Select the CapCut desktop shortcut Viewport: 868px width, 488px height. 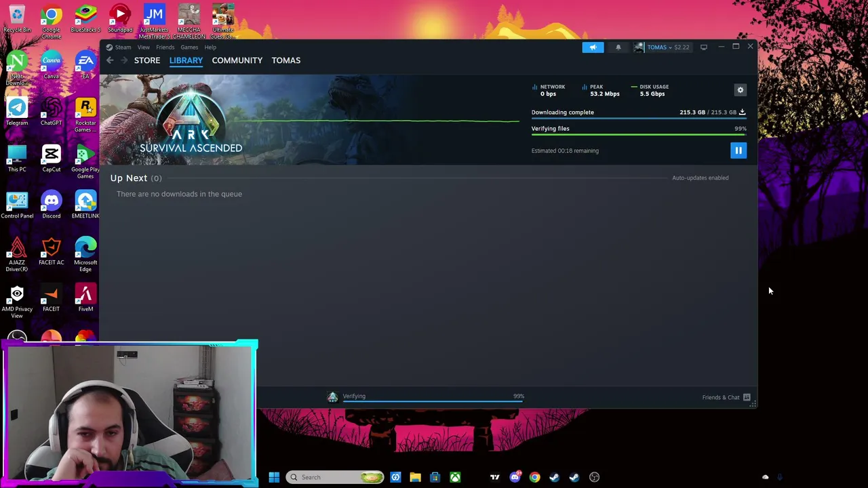pyautogui.click(x=51, y=159)
